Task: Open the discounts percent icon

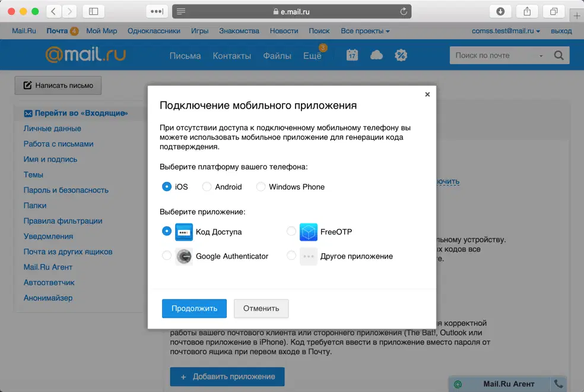Action: tap(401, 56)
